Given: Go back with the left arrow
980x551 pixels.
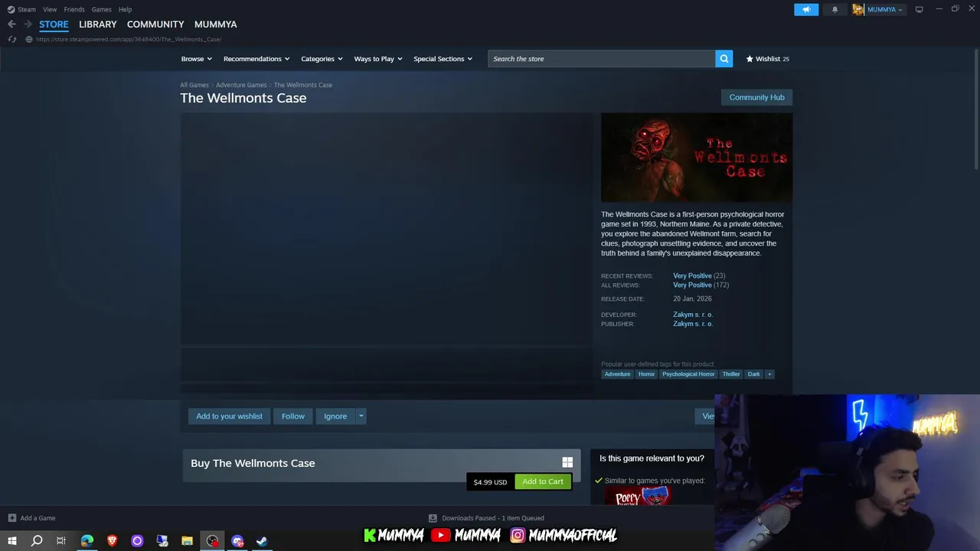Looking at the screenshot, I should coord(11,24).
